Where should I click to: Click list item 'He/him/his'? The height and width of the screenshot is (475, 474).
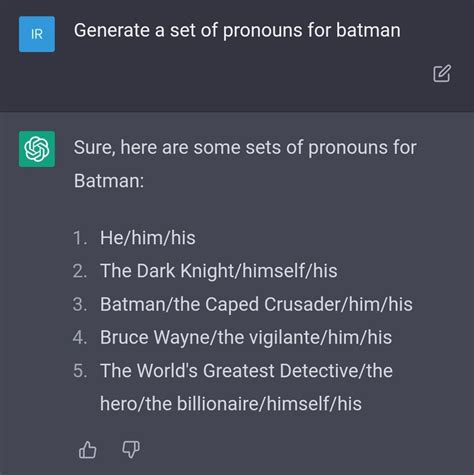148,238
